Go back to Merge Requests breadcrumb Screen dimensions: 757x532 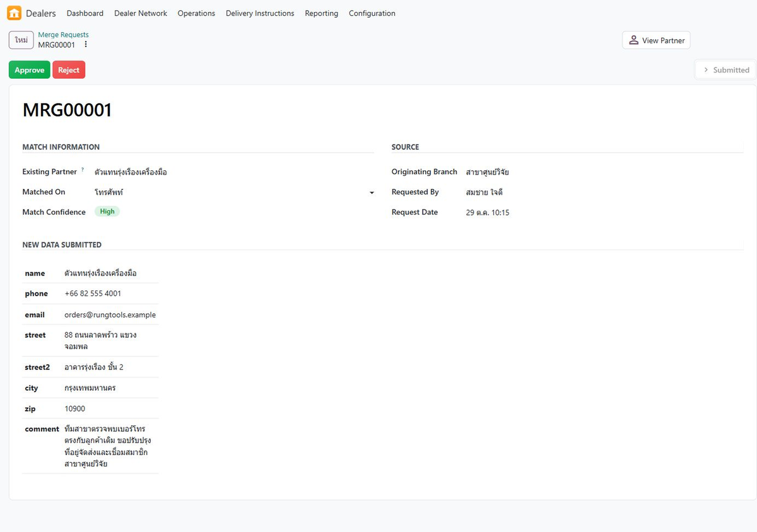pos(63,35)
